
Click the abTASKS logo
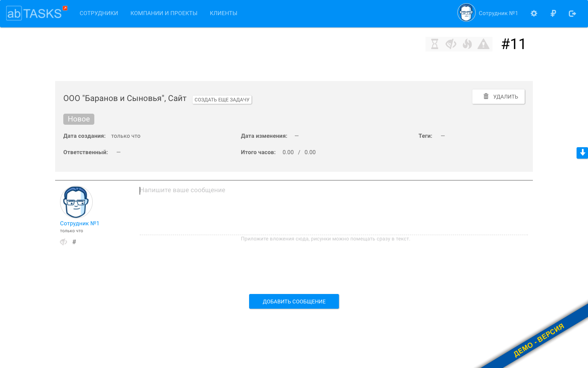pos(34,13)
